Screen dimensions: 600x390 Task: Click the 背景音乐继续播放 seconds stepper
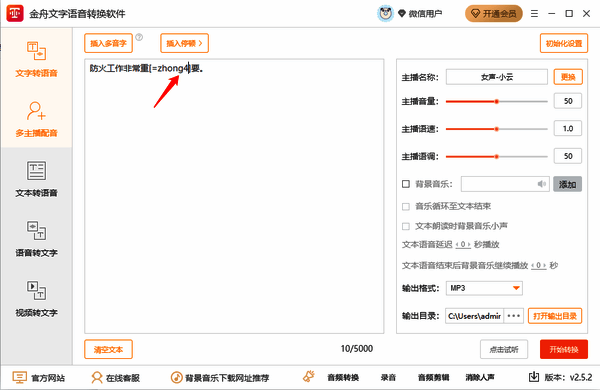[x=539, y=265]
